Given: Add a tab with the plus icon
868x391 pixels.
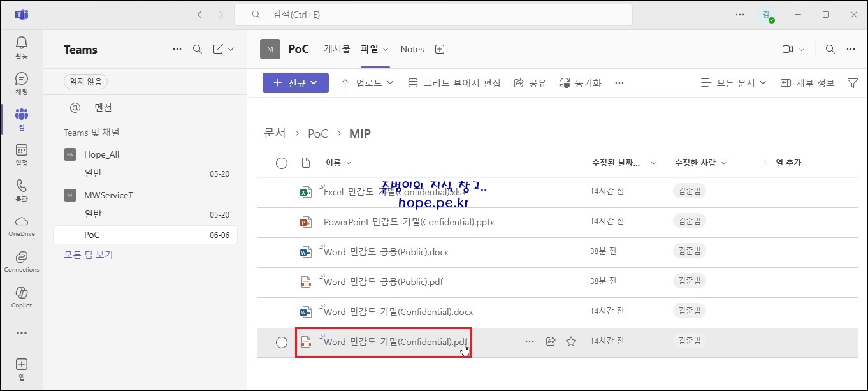Looking at the screenshot, I should 439,49.
